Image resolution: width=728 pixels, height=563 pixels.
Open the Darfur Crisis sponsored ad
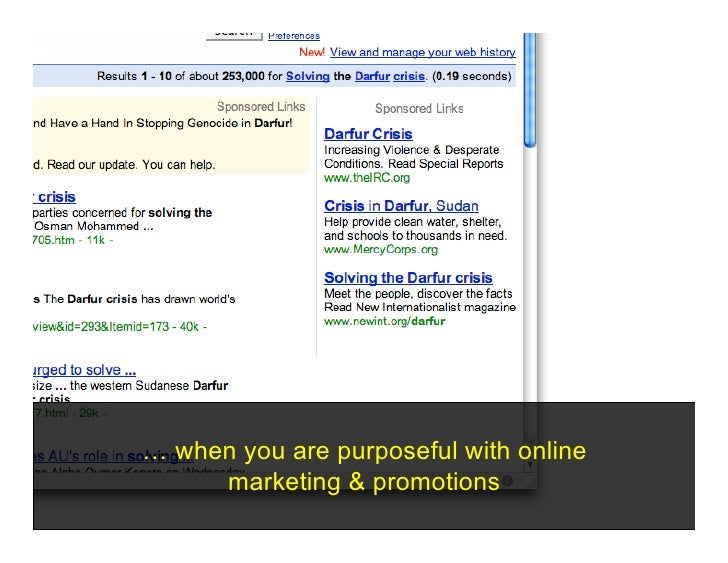(x=368, y=134)
